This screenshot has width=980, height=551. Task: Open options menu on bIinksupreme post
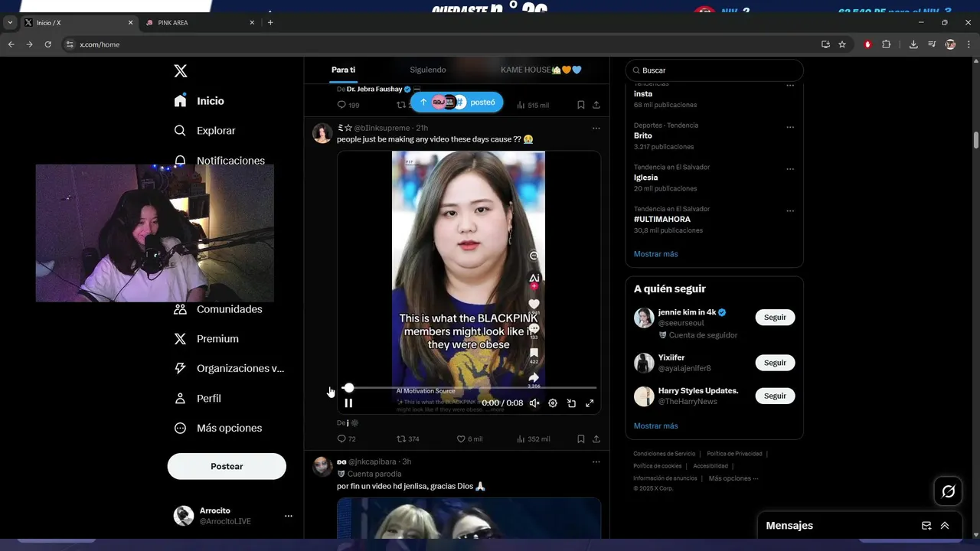coord(596,128)
